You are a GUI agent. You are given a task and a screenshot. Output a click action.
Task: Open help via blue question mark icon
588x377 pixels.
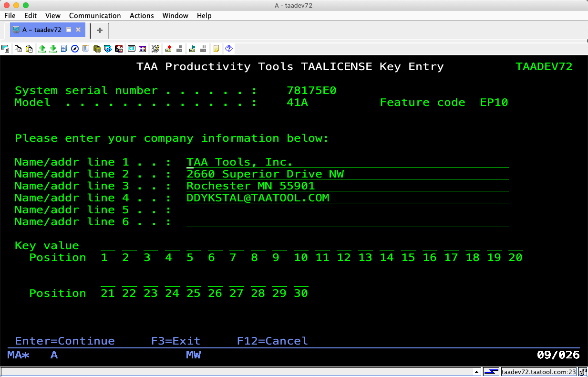[x=229, y=49]
